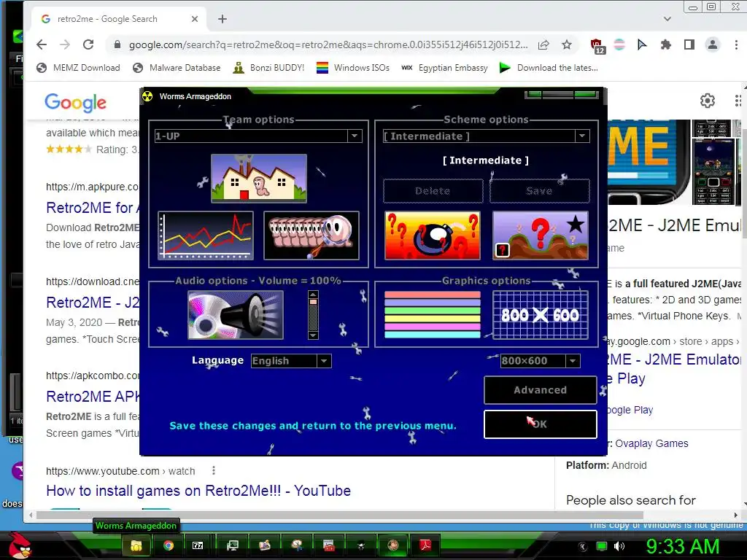Open Egyptian Embassy bookmark
Viewport: 747px width, 560px height.
pyautogui.click(x=444, y=68)
